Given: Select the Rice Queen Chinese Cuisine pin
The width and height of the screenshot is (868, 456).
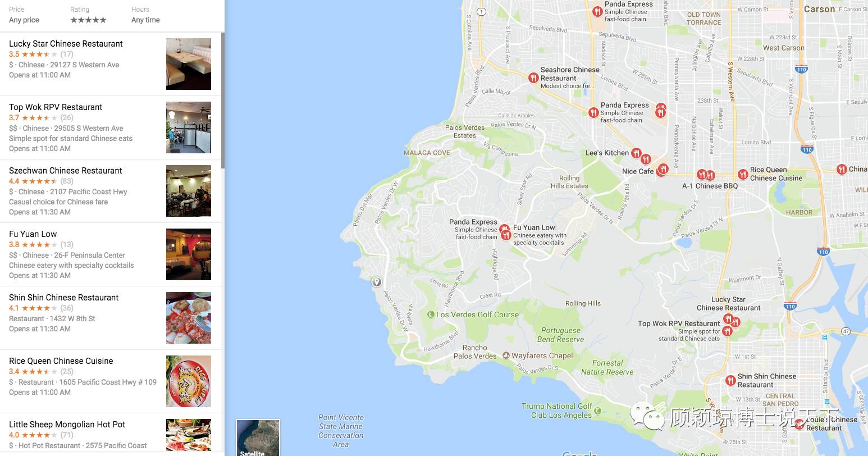Looking at the screenshot, I should [742, 174].
